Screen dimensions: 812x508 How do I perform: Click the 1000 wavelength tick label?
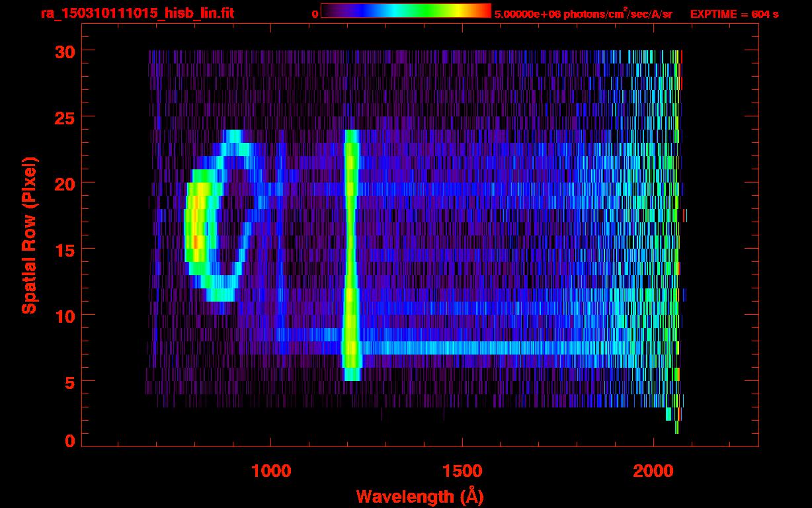pyautogui.click(x=271, y=471)
